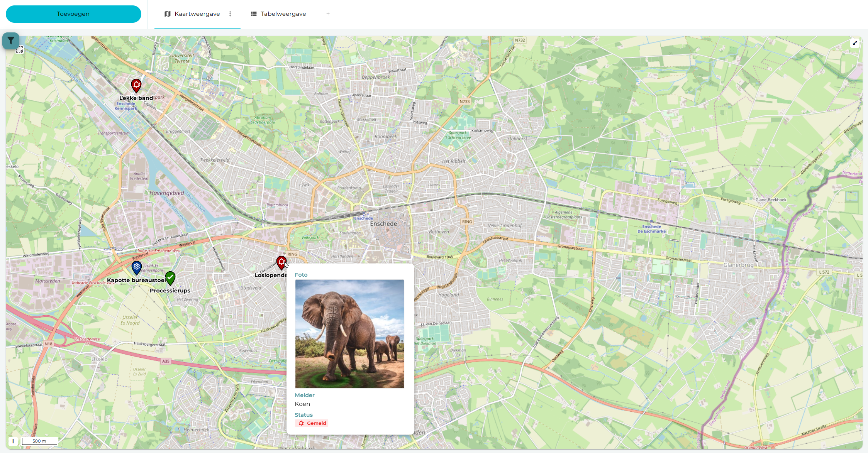This screenshot has width=868, height=453.
Task: Click the red Gemeld status badge
Action: [312, 423]
